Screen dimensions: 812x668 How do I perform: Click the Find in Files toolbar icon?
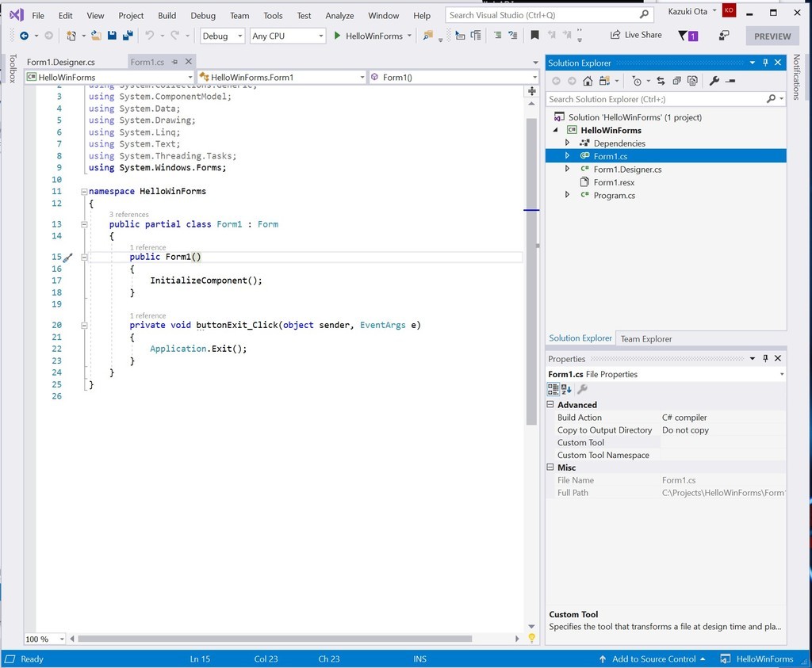point(427,35)
